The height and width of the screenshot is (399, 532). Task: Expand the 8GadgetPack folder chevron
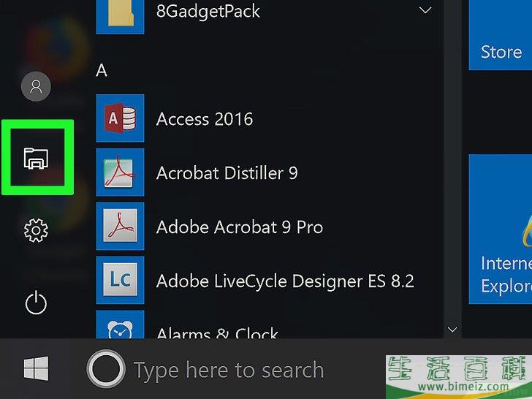[425, 10]
